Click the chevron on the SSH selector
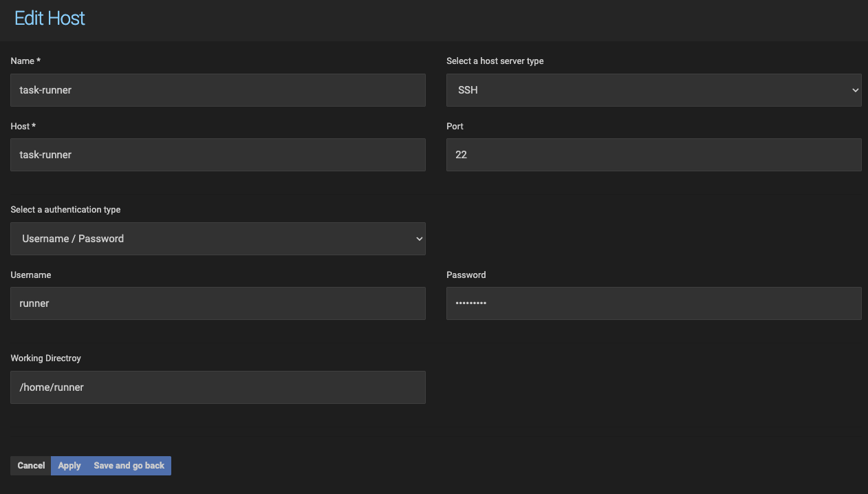This screenshot has width=868, height=494. pyautogui.click(x=854, y=89)
